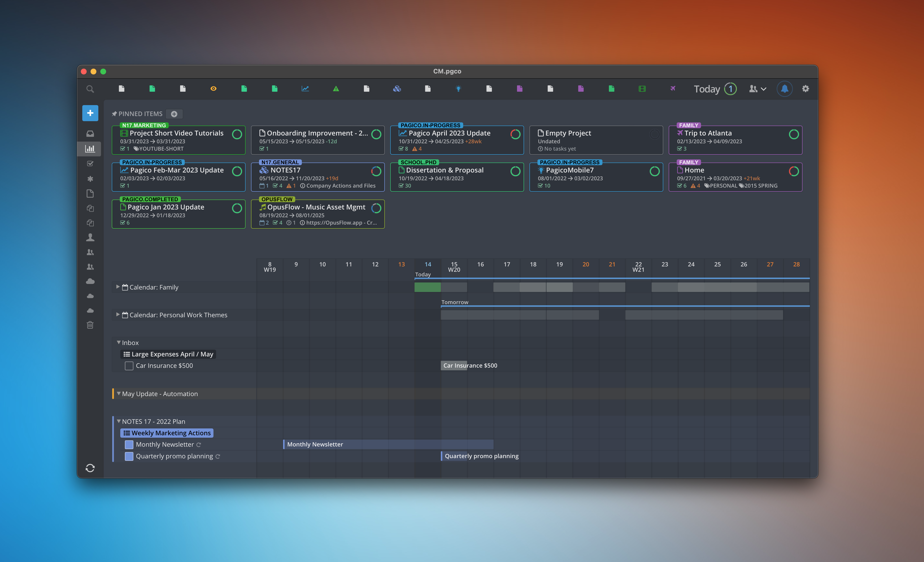Select day 14 in the timeline header
Image resolution: width=924 pixels, height=562 pixels.
427,264
